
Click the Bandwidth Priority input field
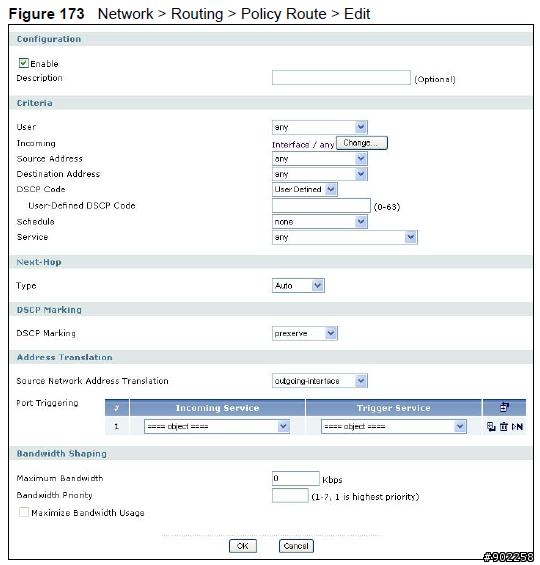290,495
